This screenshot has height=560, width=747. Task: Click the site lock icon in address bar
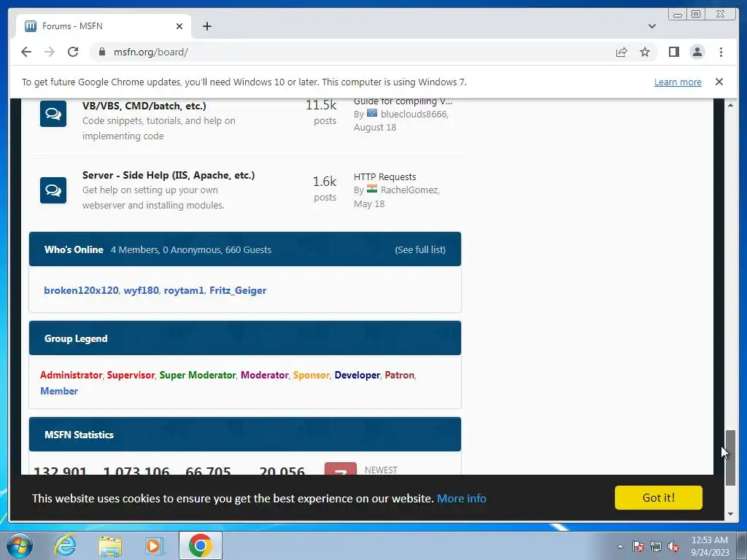(102, 52)
